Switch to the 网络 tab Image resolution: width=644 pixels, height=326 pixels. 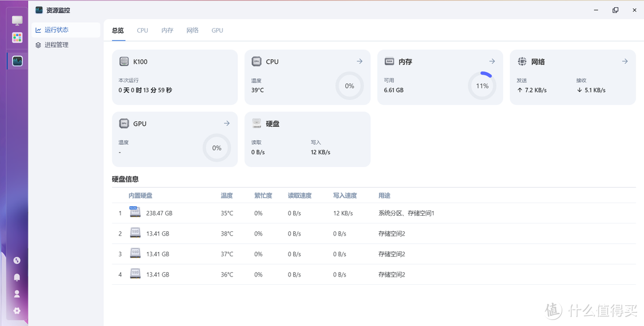[x=192, y=30]
